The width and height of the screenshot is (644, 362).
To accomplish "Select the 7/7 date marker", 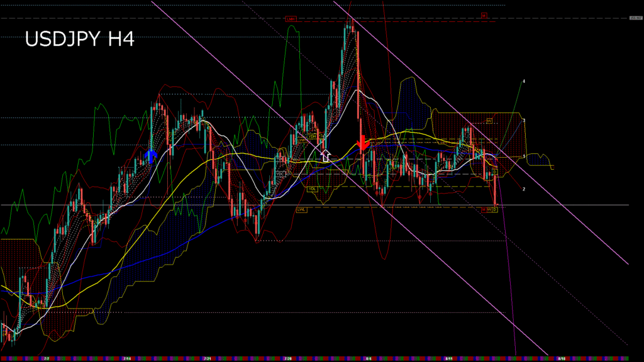I will (x=47, y=359).
